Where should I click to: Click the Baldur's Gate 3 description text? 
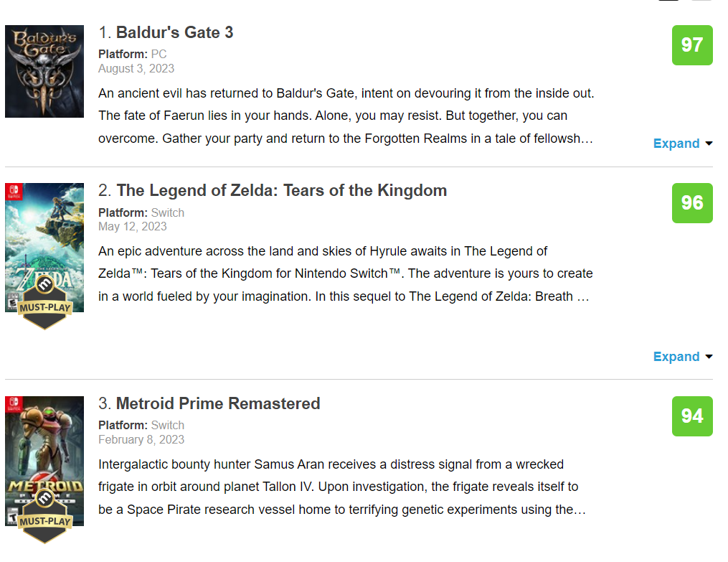coord(346,116)
